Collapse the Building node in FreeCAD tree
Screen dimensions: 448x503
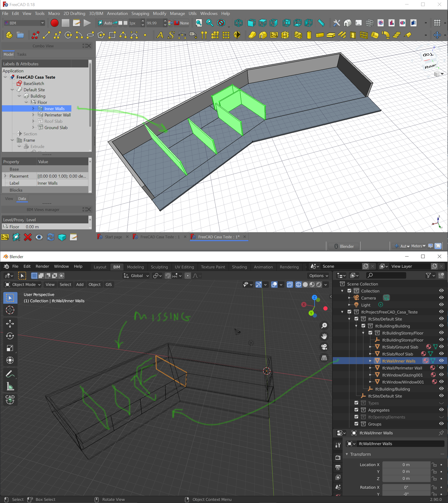click(x=19, y=96)
